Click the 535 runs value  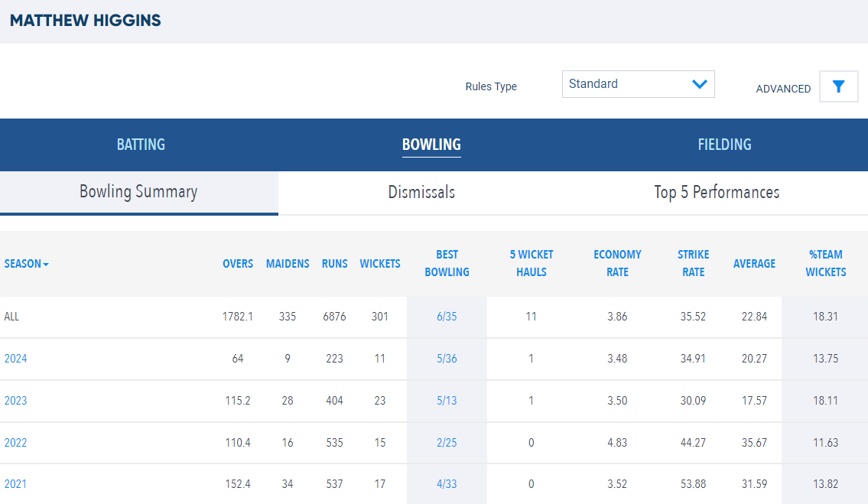click(334, 443)
